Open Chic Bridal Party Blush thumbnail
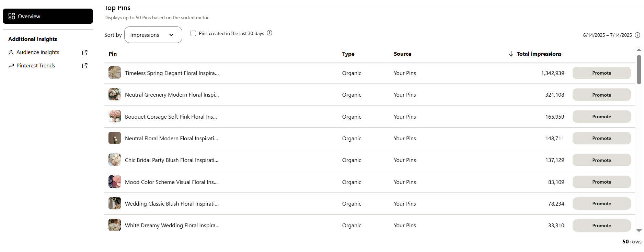 click(115, 160)
